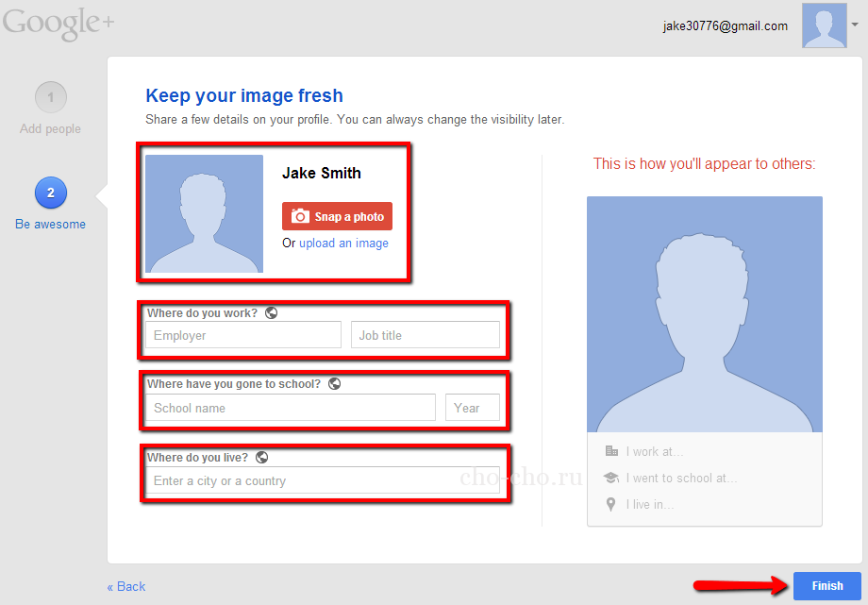Click the Jake Smith profile photo placeholder
Viewport: 868px width, 605px height.
pyautogui.click(x=205, y=214)
